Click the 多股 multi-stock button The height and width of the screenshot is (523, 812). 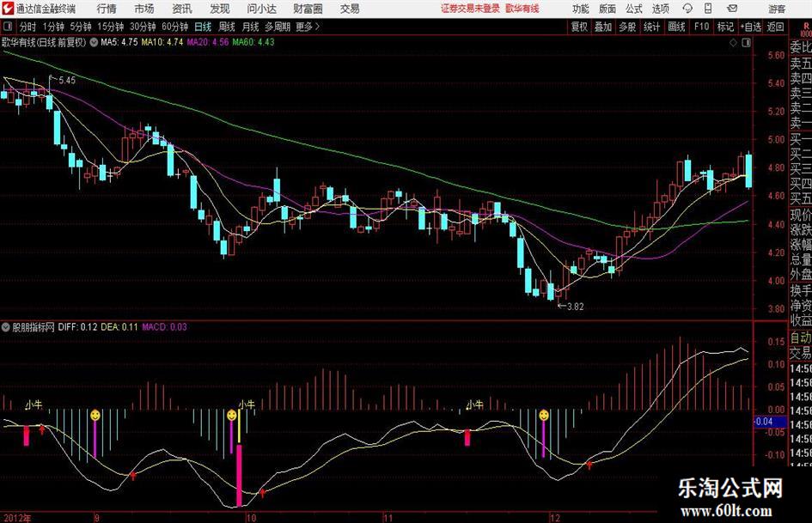[x=627, y=27]
